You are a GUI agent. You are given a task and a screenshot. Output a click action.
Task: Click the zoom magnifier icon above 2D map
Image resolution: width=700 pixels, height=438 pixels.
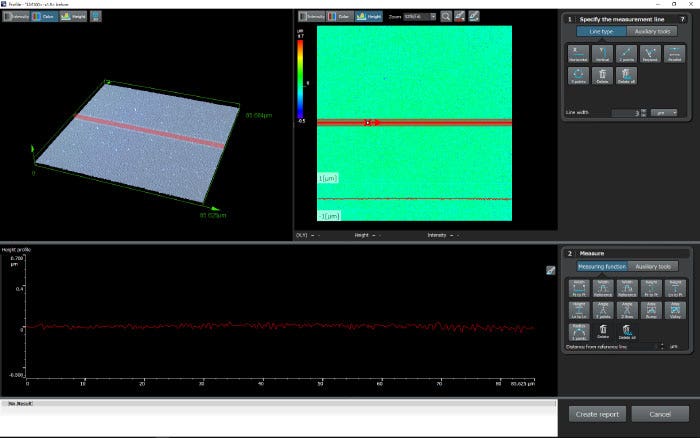pyautogui.click(x=446, y=17)
